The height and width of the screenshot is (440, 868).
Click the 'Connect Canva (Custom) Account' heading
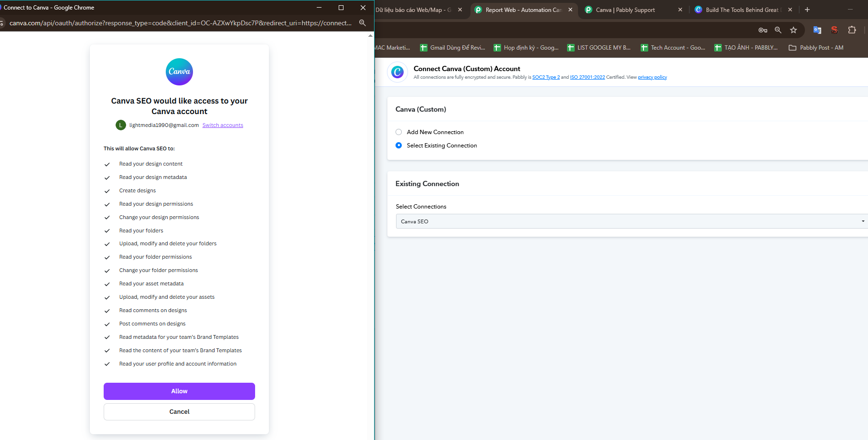(467, 69)
